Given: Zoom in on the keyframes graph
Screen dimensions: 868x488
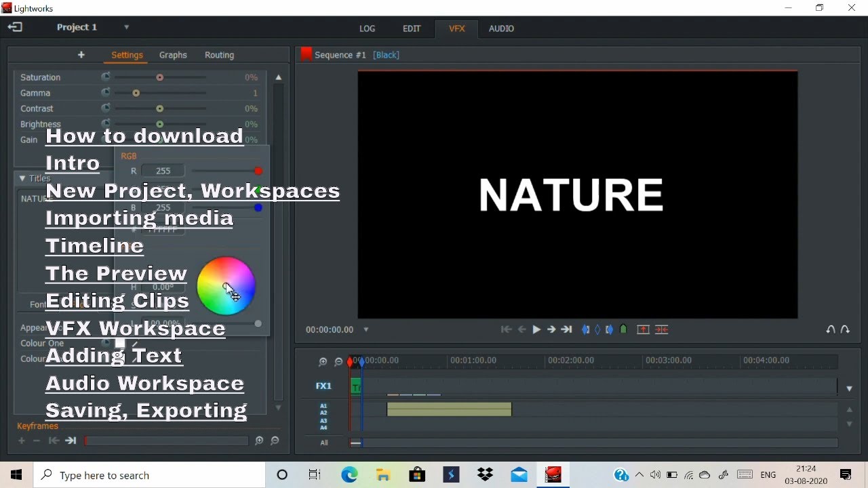Looking at the screenshot, I should click(260, 441).
